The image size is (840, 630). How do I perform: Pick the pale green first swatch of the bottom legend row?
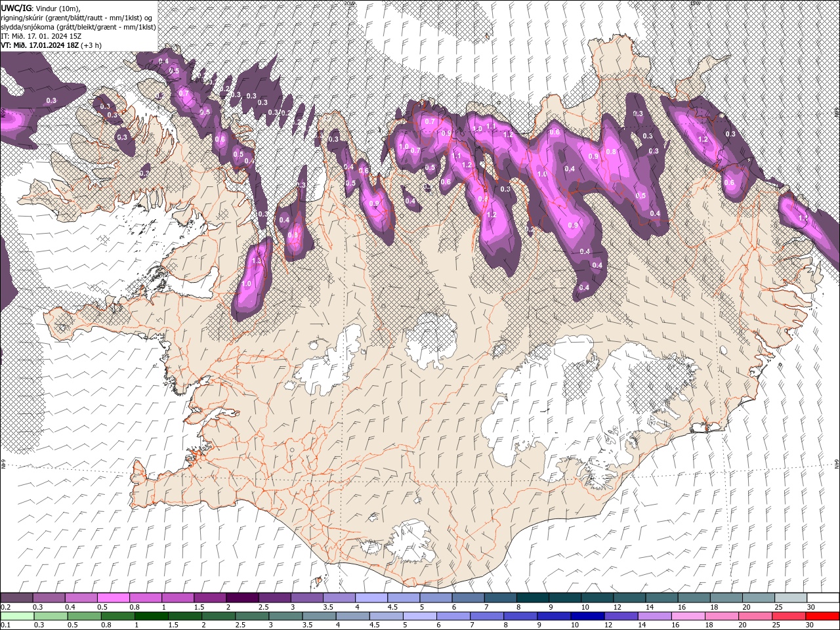click(17, 616)
